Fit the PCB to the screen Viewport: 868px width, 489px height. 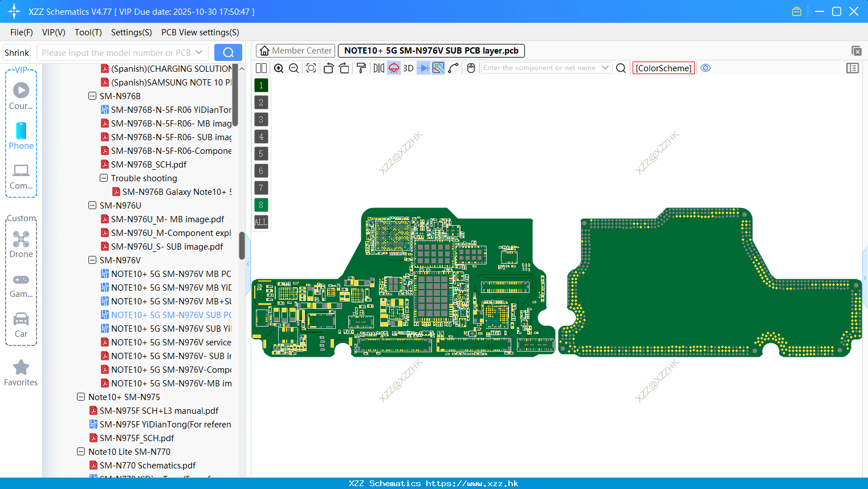pos(311,68)
